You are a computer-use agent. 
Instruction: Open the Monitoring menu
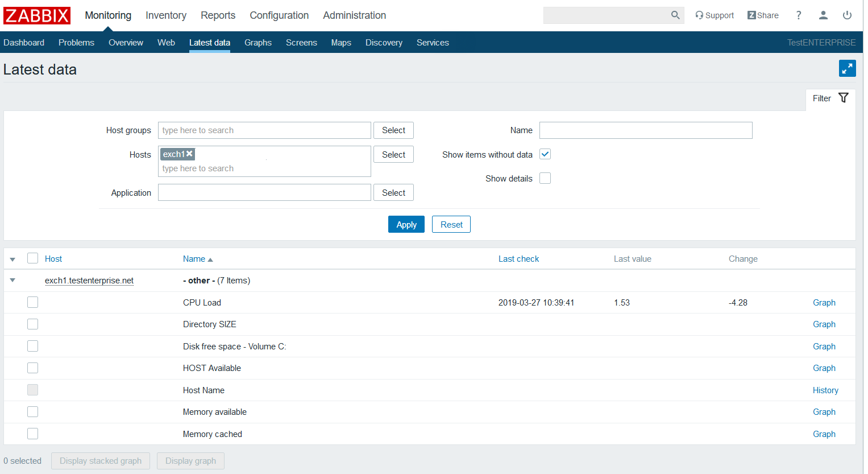[x=108, y=15]
